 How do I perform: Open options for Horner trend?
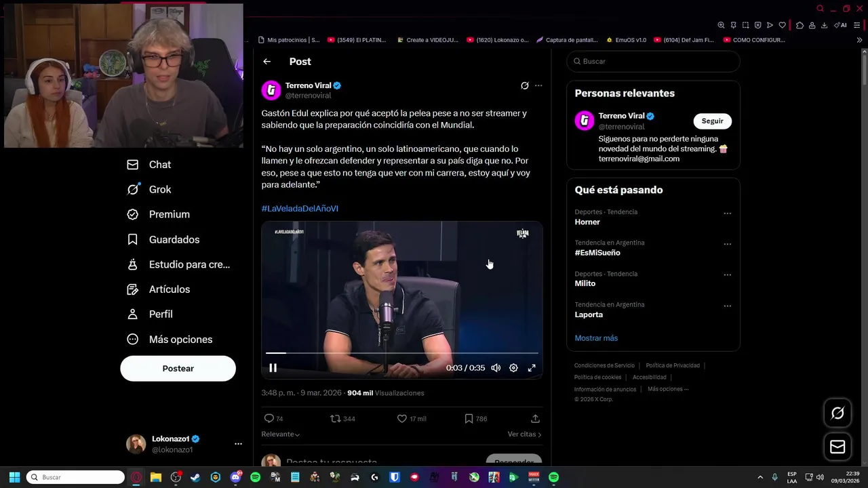coord(727,213)
